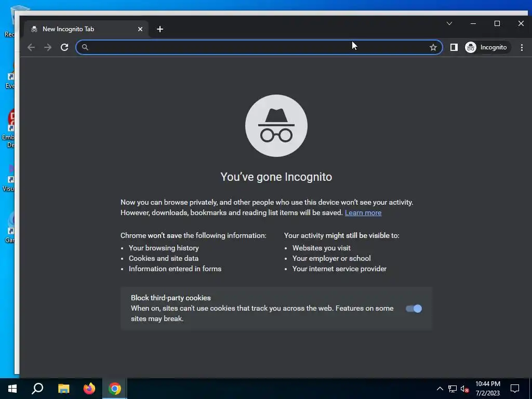532x399 pixels.
Task: Maximize the Chrome window
Action: click(497, 23)
